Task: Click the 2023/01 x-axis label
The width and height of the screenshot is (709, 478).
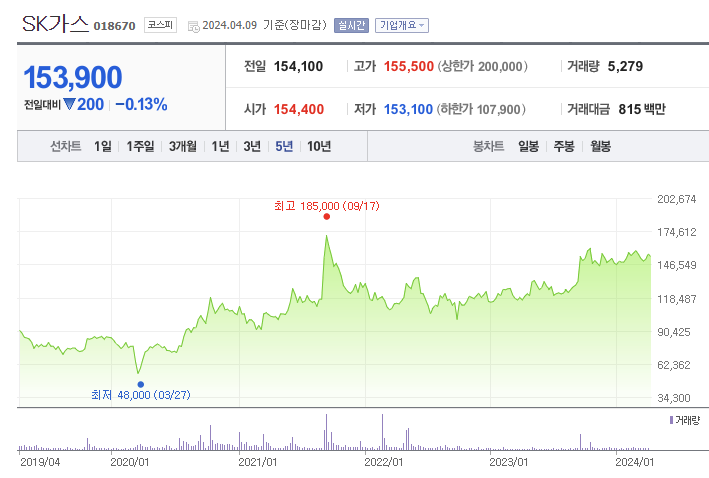Action: (509, 462)
